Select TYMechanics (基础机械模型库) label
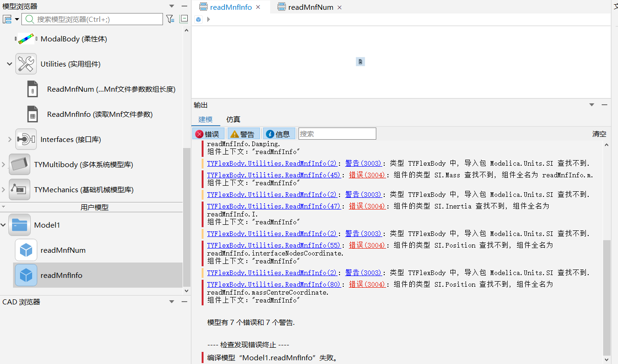 [84, 190]
